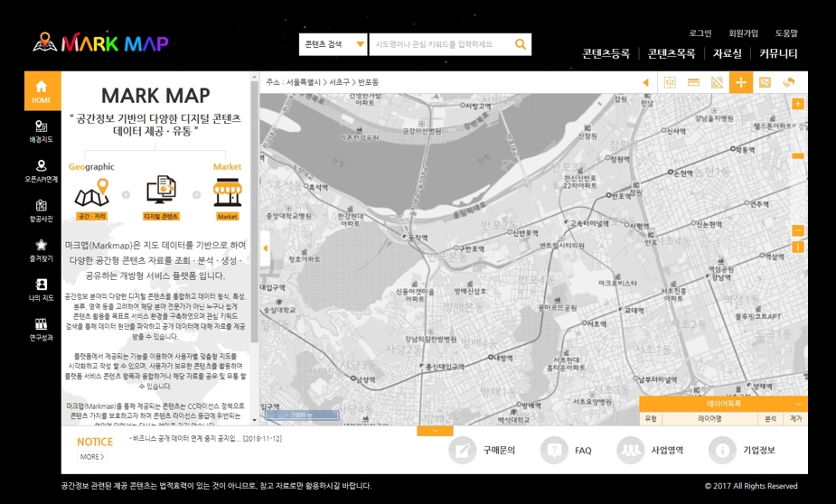Open the 콘텐츠등록 menu
The width and height of the screenshot is (836, 504).
(x=606, y=53)
